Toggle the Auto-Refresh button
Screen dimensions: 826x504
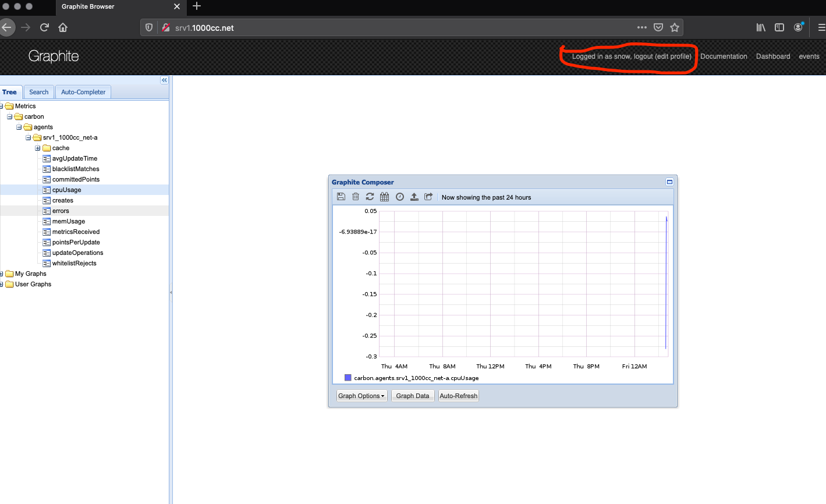(x=459, y=396)
